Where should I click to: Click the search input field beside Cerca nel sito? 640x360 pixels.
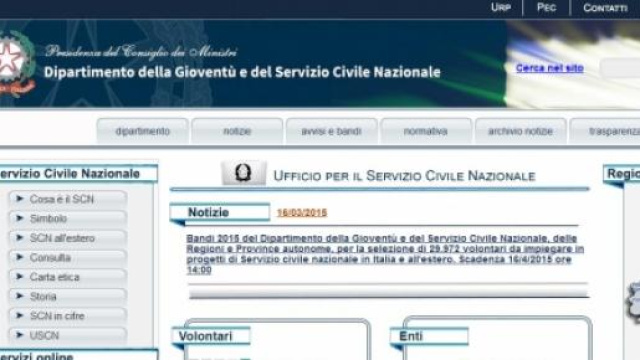pos(620,68)
